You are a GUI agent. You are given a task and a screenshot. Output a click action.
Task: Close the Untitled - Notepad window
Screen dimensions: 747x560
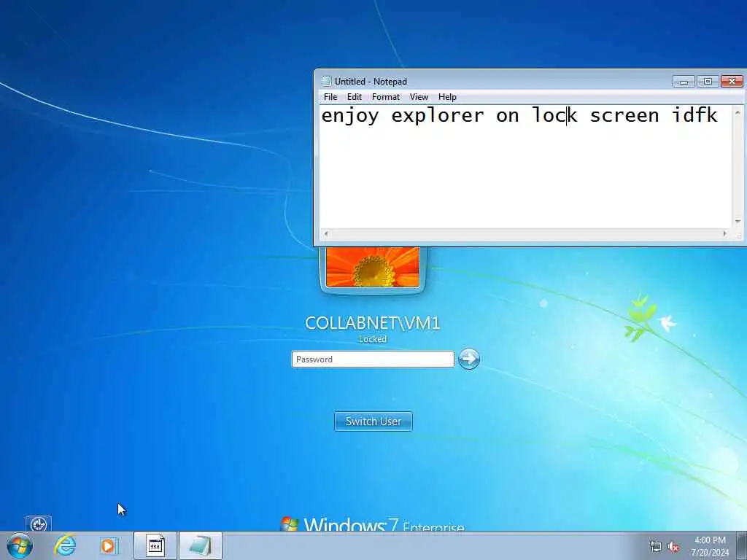coord(732,82)
